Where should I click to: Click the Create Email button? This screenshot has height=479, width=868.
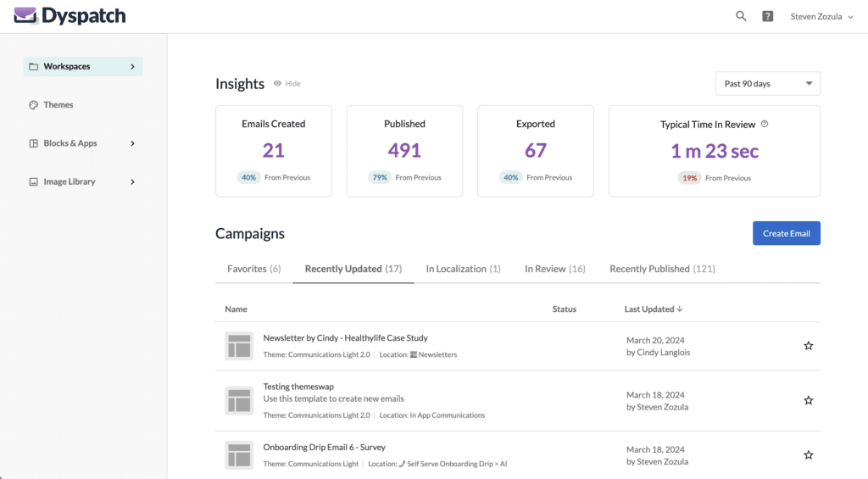click(x=786, y=233)
